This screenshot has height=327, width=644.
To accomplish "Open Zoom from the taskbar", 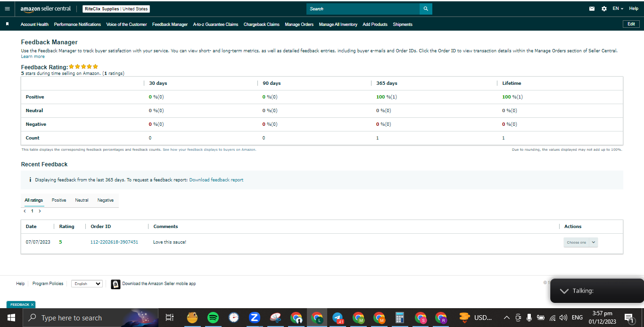I will pyautogui.click(x=255, y=318).
